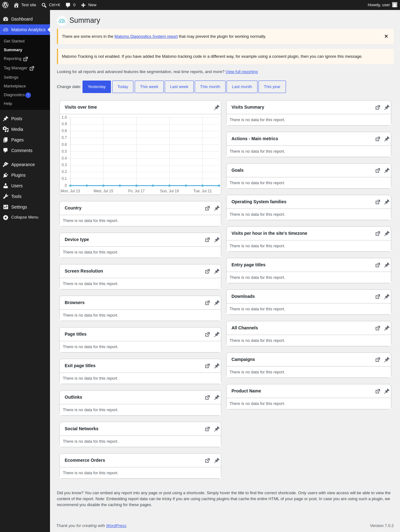
Task: Pin the Campaigns widget
Action: pos(387,360)
